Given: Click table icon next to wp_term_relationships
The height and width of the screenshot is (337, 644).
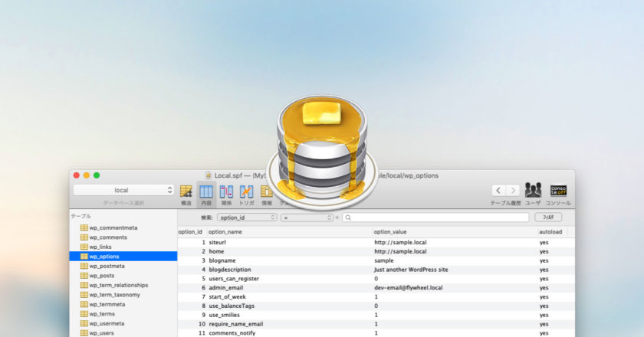Looking at the screenshot, I should 84,285.
